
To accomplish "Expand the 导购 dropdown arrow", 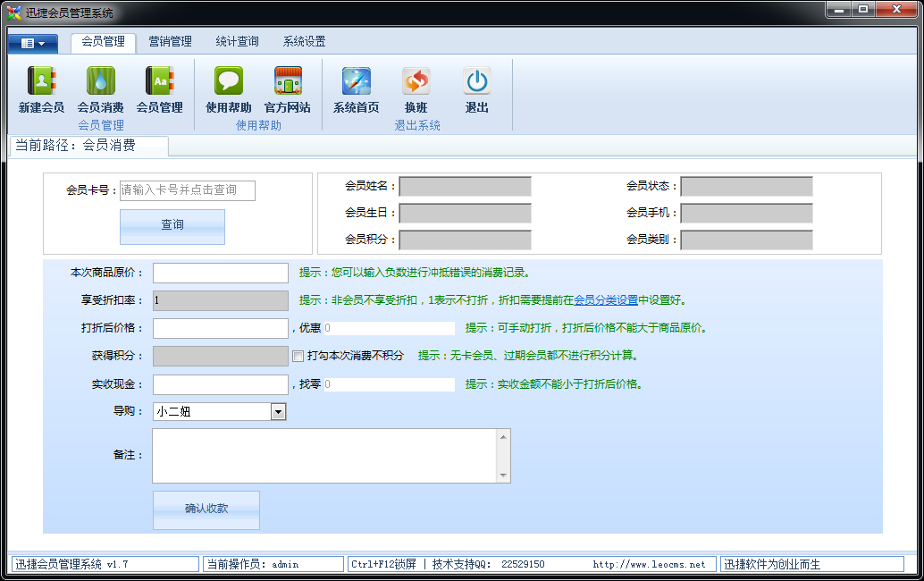I will point(278,412).
